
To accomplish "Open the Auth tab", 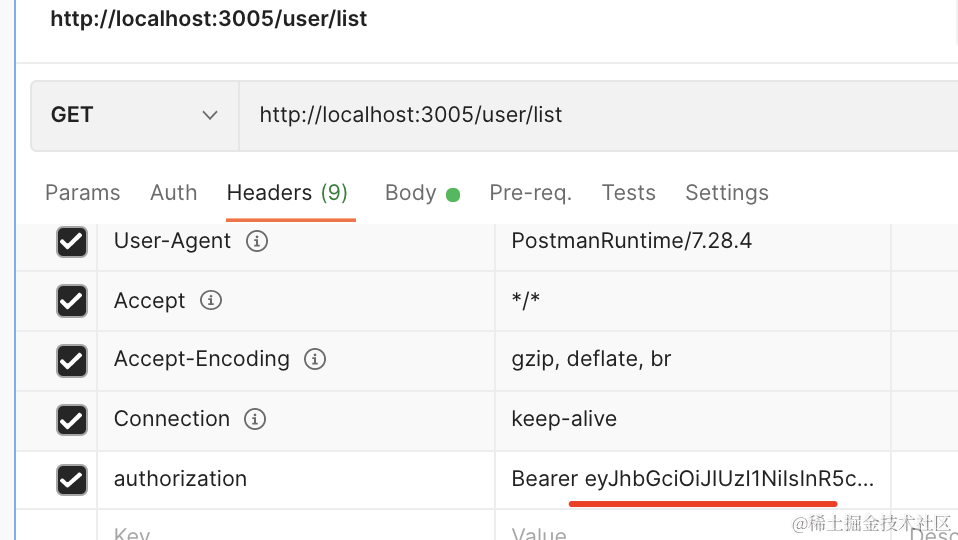I will (174, 193).
